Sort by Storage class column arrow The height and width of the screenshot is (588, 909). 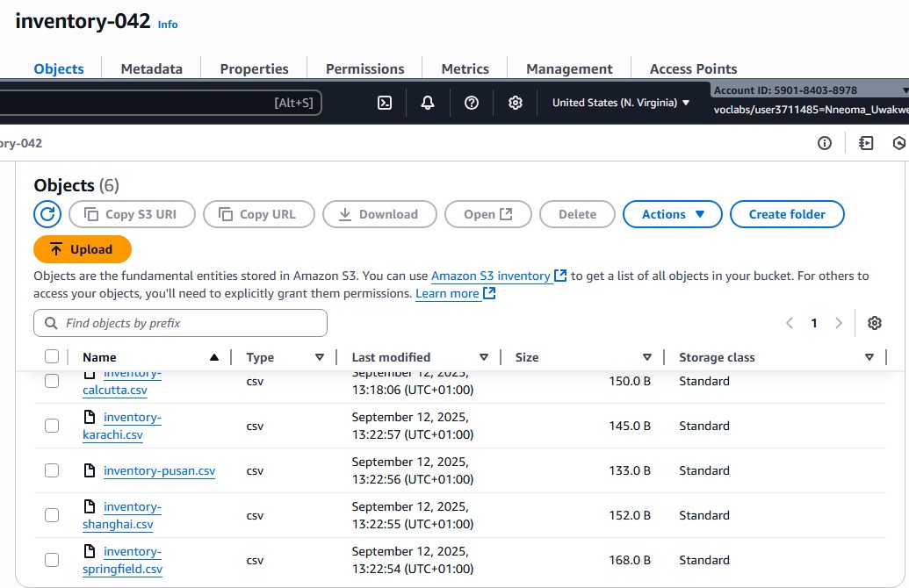click(x=869, y=357)
